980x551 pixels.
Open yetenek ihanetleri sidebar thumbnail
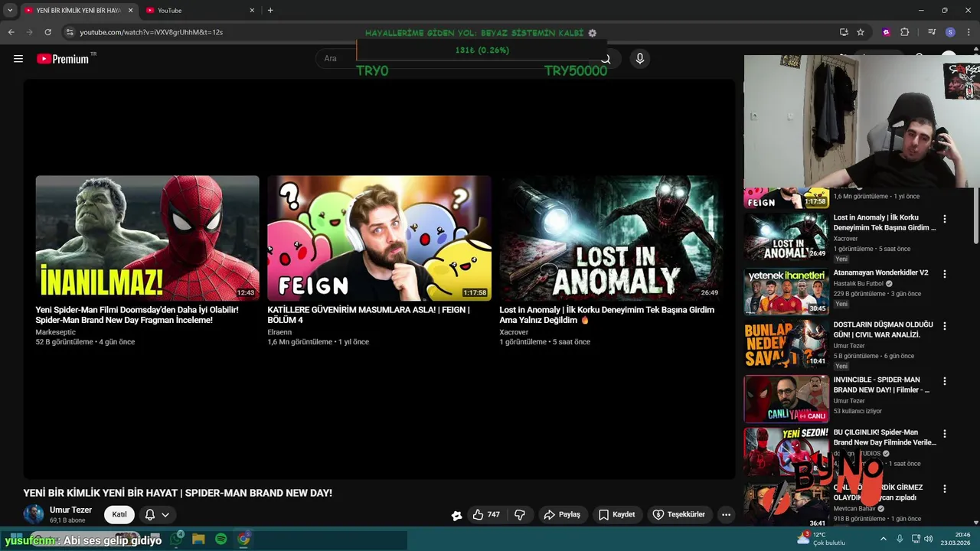pos(786,292)
